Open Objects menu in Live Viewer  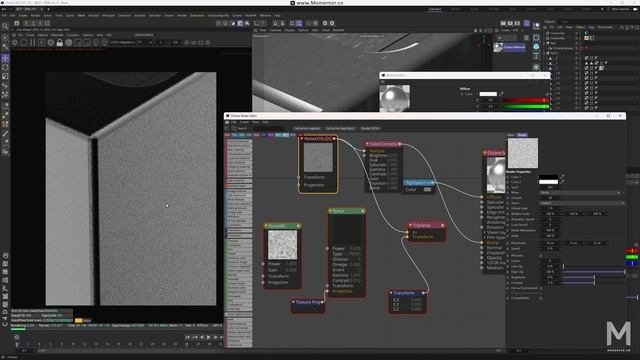click(42, 35)
